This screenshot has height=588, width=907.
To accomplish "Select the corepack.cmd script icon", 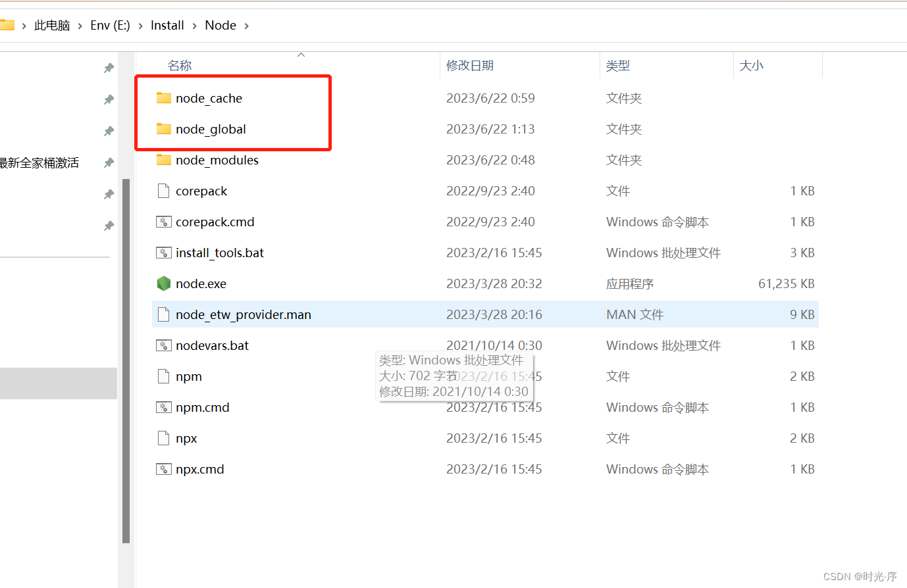I will (164, 222).
